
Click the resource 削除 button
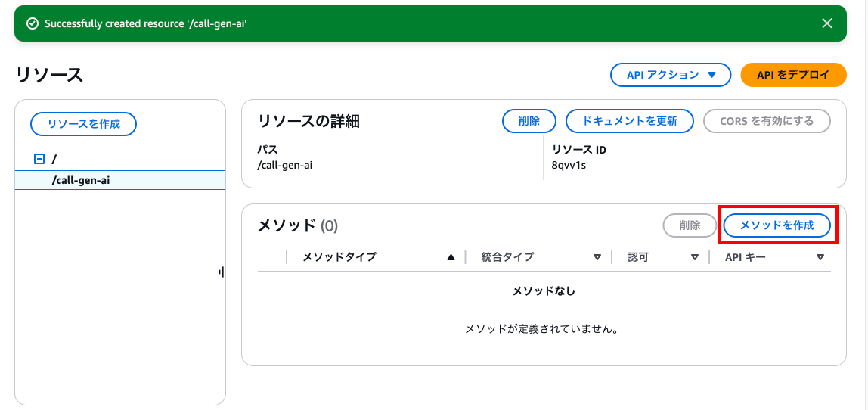tap(529, 121)
